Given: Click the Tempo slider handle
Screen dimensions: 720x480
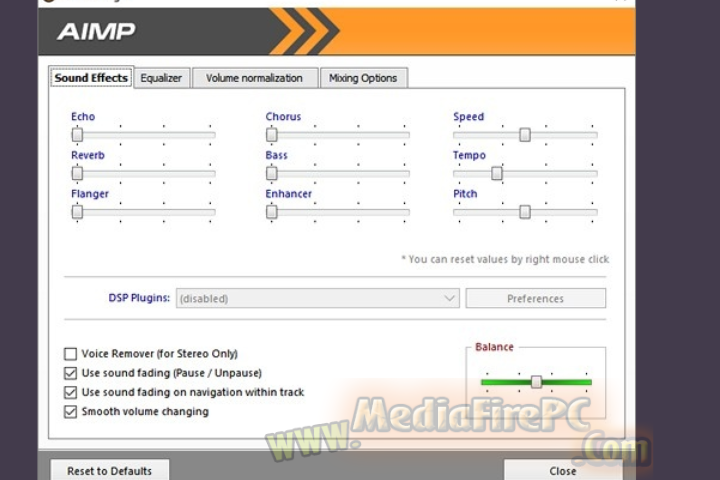Looking at the screenshot, I should point(497,173).
